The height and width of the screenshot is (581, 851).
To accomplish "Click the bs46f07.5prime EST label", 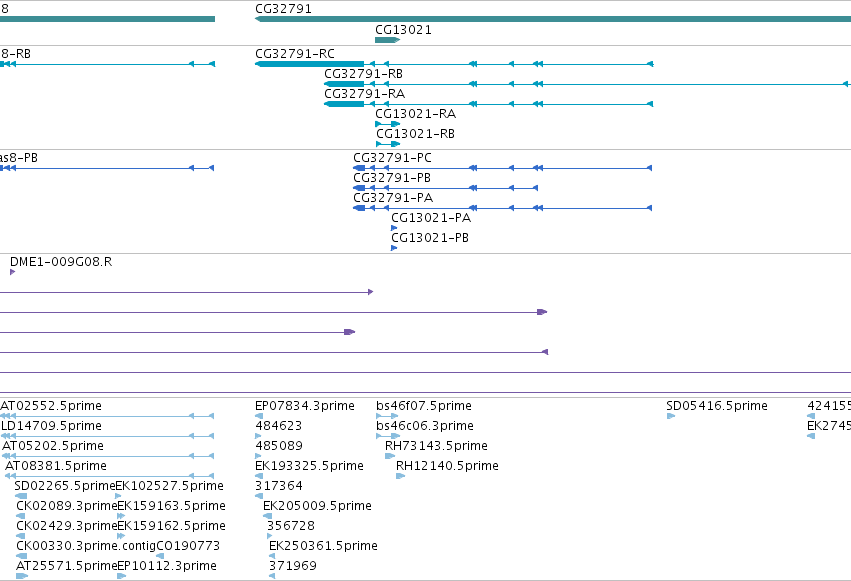I will (424, 406).
